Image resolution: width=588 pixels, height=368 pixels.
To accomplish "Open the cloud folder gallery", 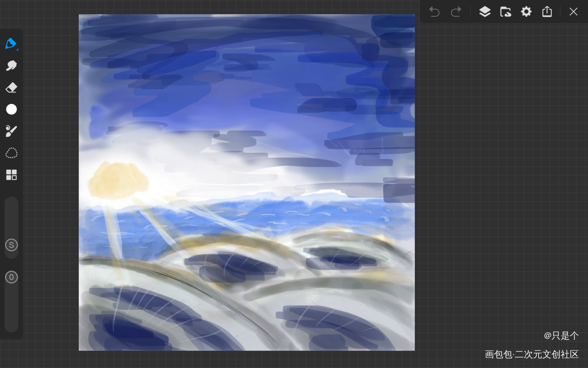I will [x=506, y=12].
